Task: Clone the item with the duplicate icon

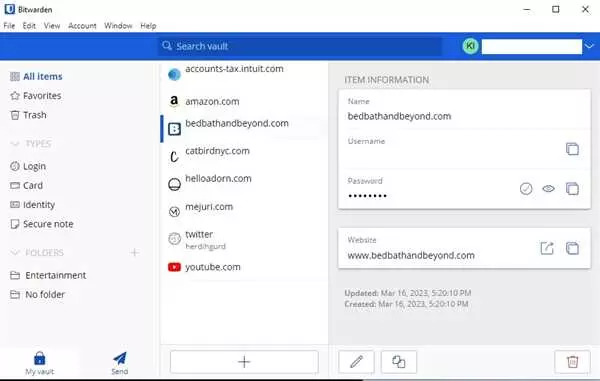Action: pos(399,361)
